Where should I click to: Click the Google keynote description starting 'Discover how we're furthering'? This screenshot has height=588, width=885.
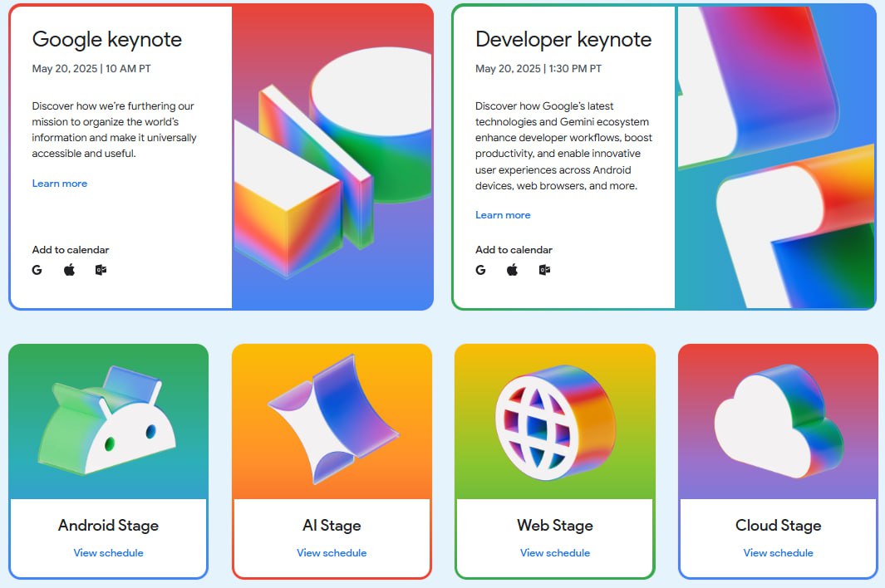point(114,130)
